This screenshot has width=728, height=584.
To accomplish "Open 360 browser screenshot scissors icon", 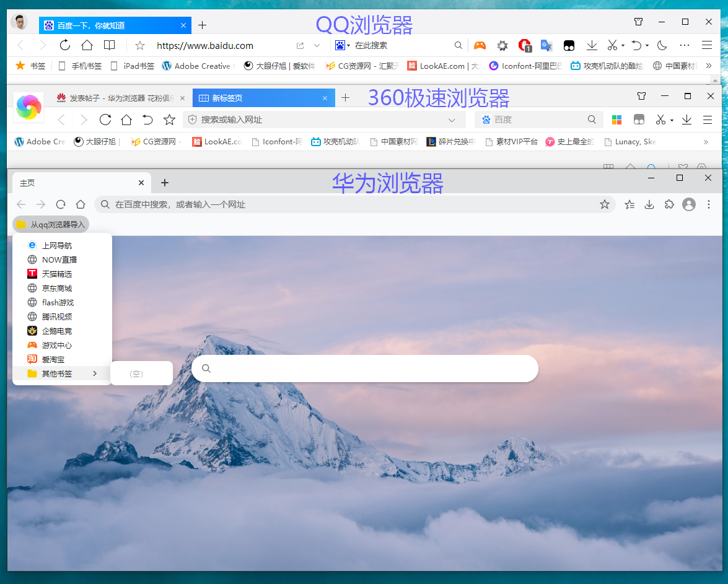I will pyautogui.click(x=660, y=120).
